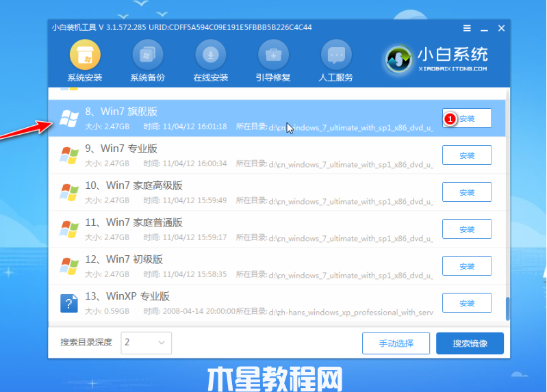Open the 人工服务 chat icon
The image size is (547, 392).
point(336,55)
